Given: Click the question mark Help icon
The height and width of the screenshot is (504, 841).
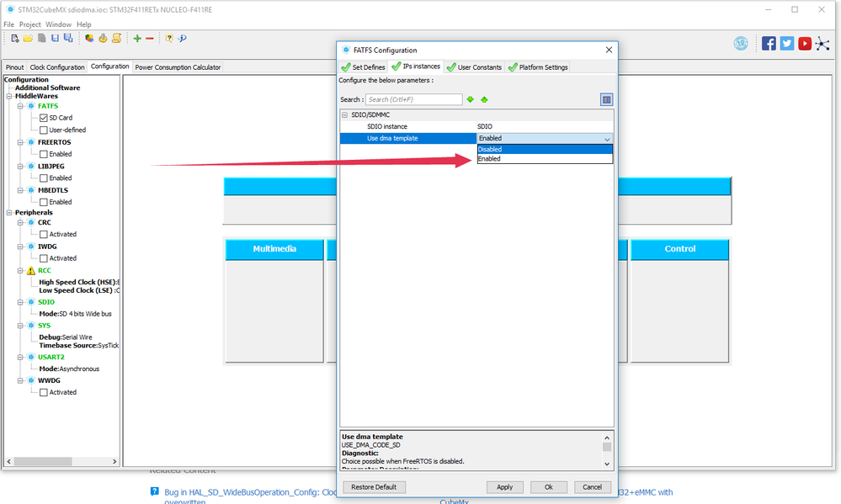Looking at the screenshot, I should coord(169,38).
